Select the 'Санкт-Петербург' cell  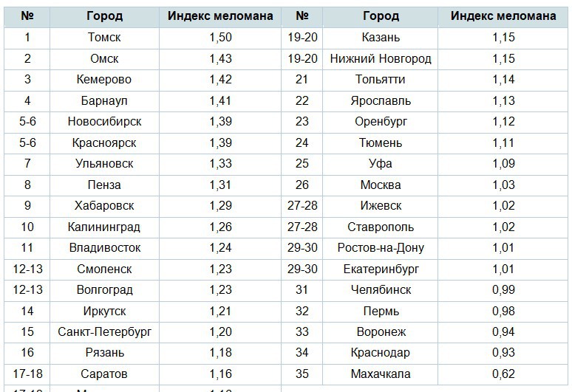click(104, 331)
